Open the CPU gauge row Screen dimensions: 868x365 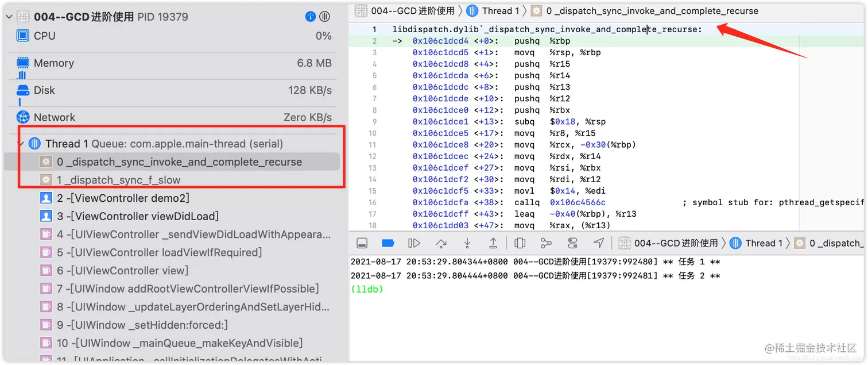(174, 36)
